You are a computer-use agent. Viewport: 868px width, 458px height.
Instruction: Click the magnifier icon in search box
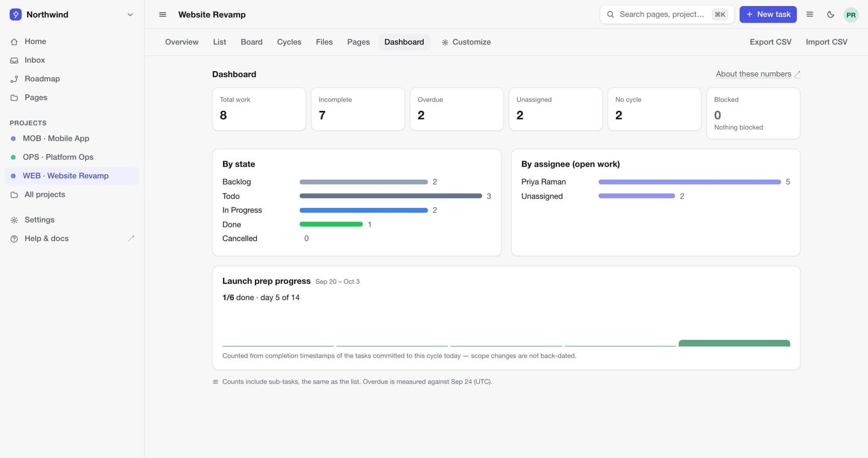click(x=611, y=14)
